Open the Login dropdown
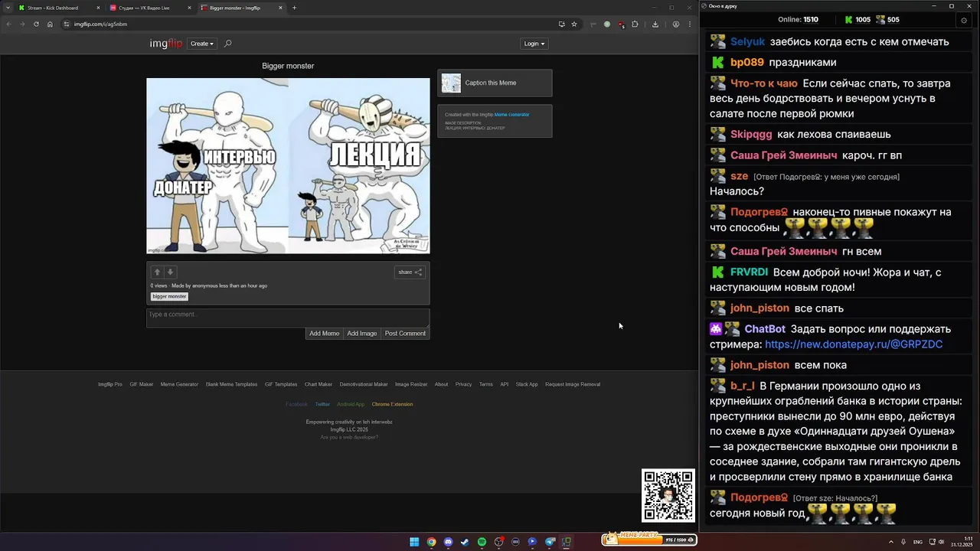The image size is (980, 551). (x=534, y=44)
